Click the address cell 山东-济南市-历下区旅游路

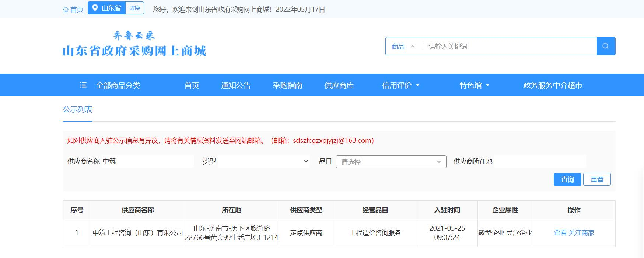pyautogui.click(x=232, y=233)
